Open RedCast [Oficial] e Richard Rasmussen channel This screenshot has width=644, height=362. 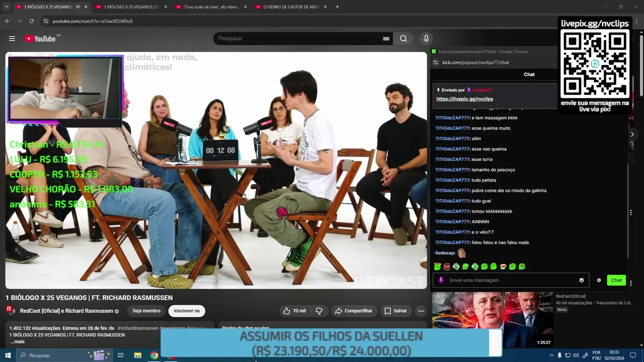[66, 311]
